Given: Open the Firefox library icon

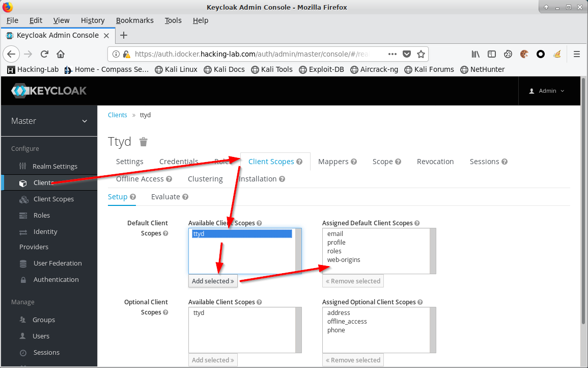Looking at the screenshot, I should 475,54.
